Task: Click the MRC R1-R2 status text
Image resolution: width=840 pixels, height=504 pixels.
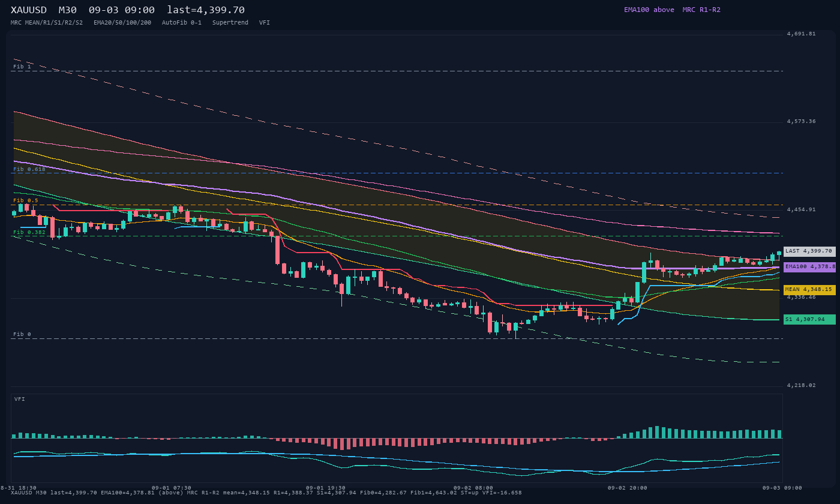Action: (x=701, y=10)
